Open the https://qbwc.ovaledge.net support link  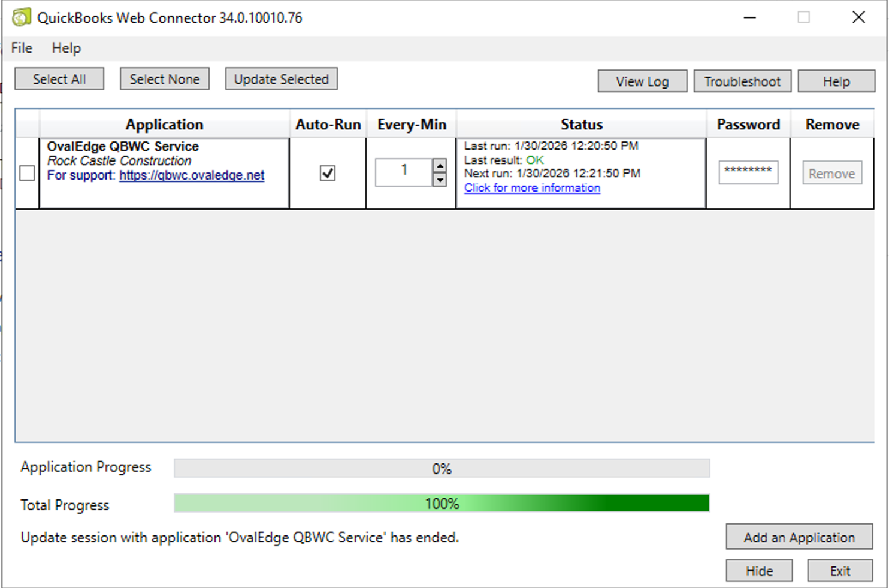(x=192, y=175)
